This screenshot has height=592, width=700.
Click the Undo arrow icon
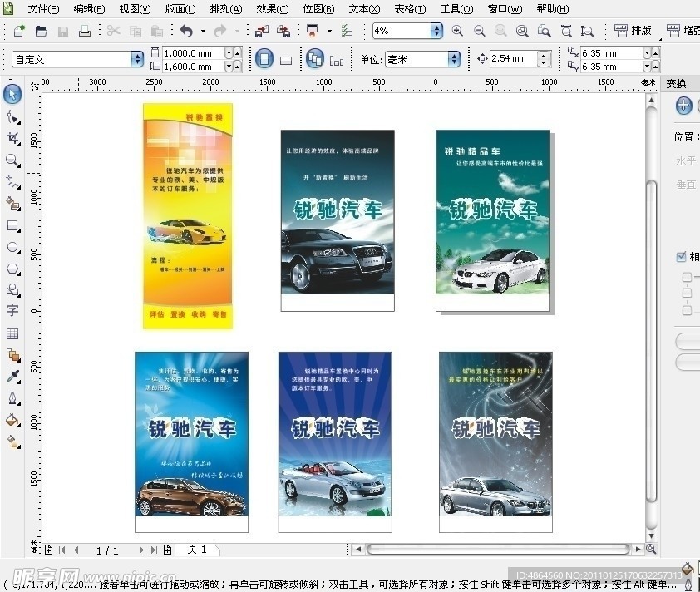click(x=186, y=31)
